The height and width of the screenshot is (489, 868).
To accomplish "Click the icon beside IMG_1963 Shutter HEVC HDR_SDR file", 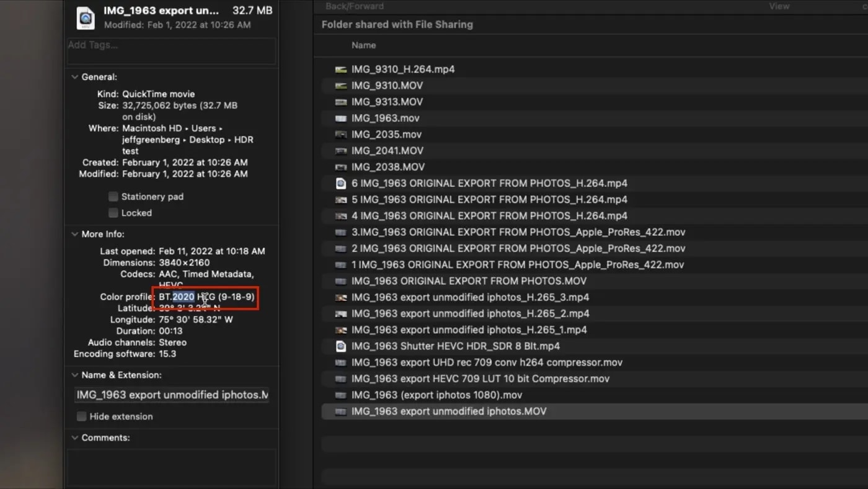I will pyautogui.click(x=340, y=346).
